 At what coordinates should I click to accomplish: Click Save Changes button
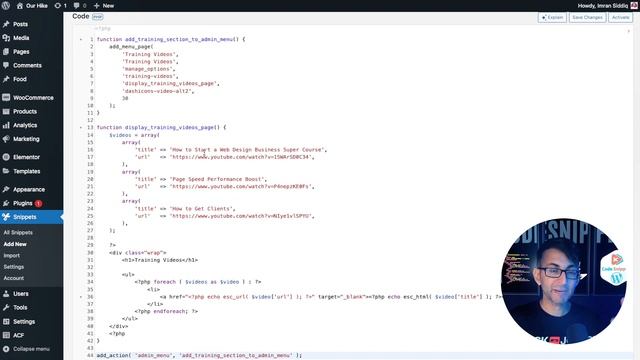(587, 17)
